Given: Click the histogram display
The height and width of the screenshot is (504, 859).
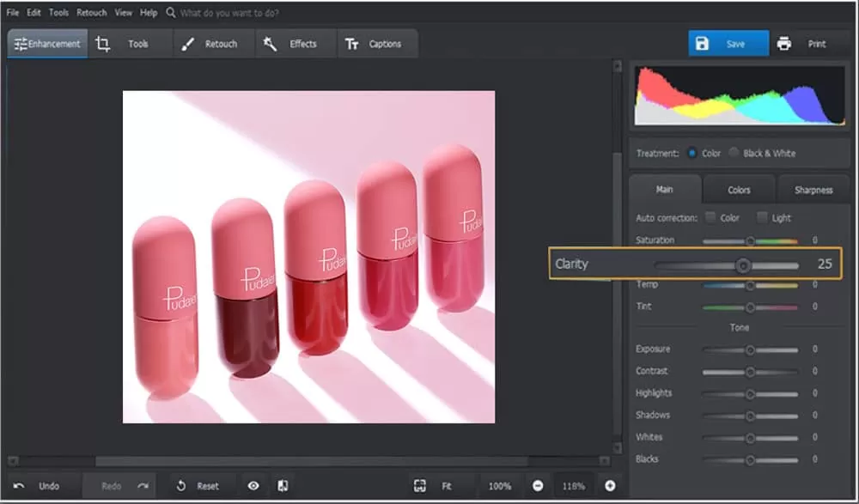Looking at the screenshot, I should pyautogui.click(x=740, y=96).
